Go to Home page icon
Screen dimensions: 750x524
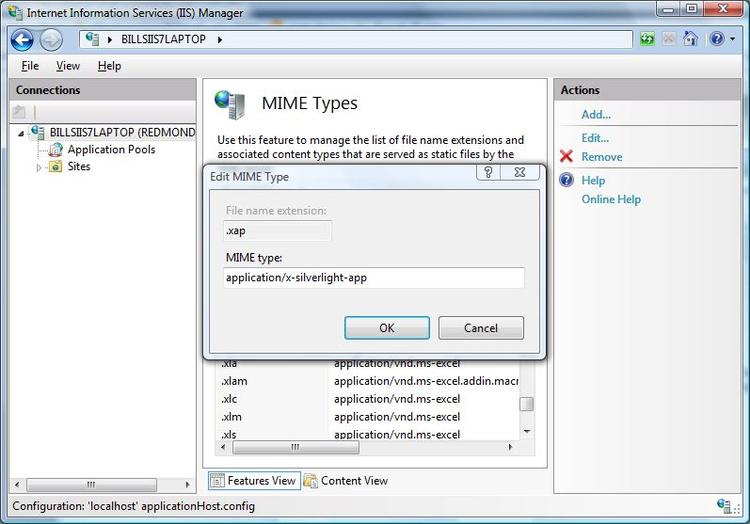690,39
